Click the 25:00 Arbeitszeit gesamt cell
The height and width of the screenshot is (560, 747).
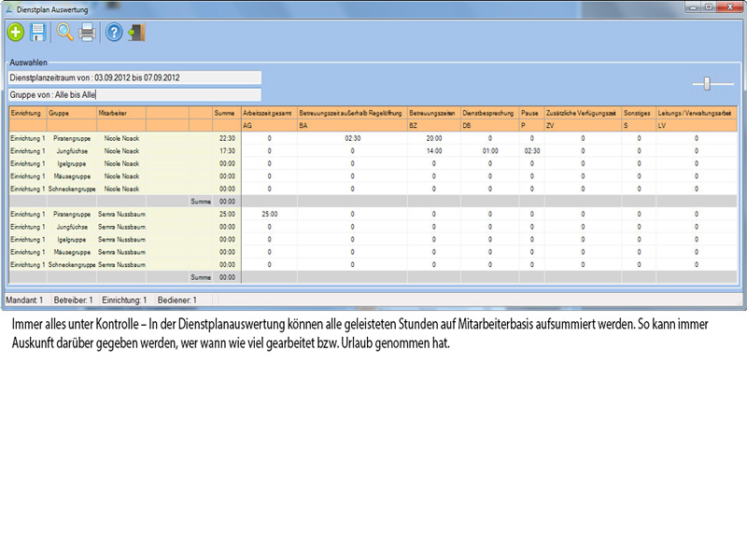269,214
